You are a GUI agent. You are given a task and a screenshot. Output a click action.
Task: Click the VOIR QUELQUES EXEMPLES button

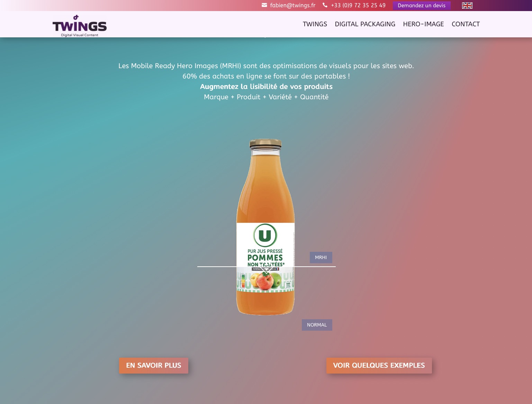click(379, 366)
